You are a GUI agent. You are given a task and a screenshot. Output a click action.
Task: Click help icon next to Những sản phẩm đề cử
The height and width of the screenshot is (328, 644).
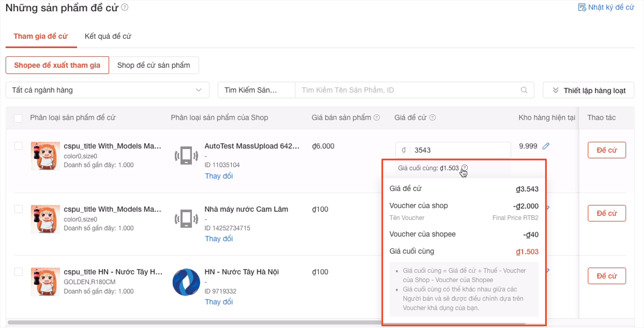coord(124,8)
